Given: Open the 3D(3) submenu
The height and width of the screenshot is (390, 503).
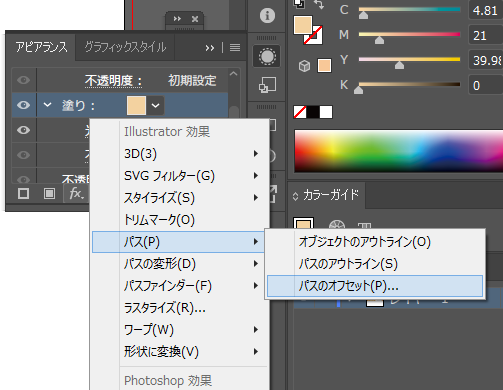Looking at the screenshot, I should pyautogui.click(x=180, y=154).
